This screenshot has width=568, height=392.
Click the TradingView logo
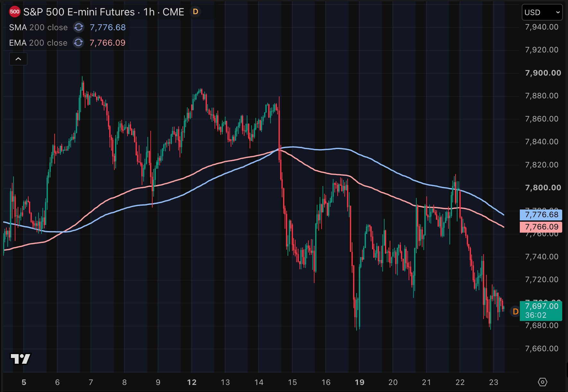tap(21, 359)
